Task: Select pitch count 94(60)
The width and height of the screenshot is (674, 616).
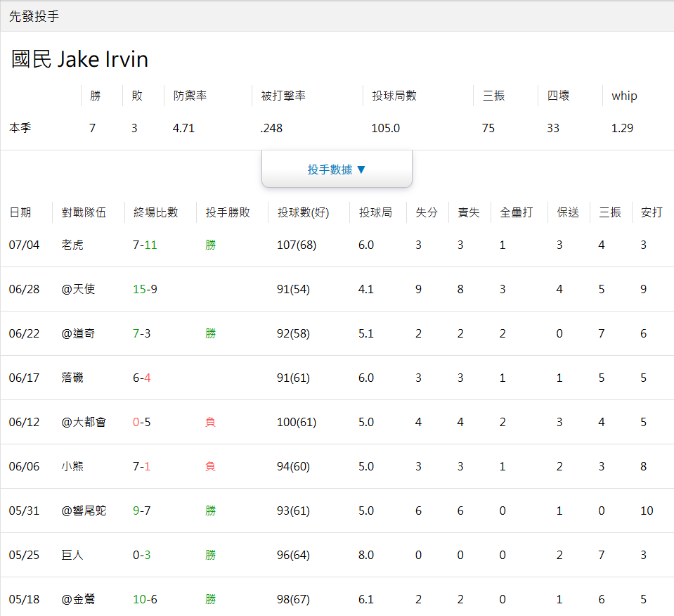Action: (x=293, y=467)
